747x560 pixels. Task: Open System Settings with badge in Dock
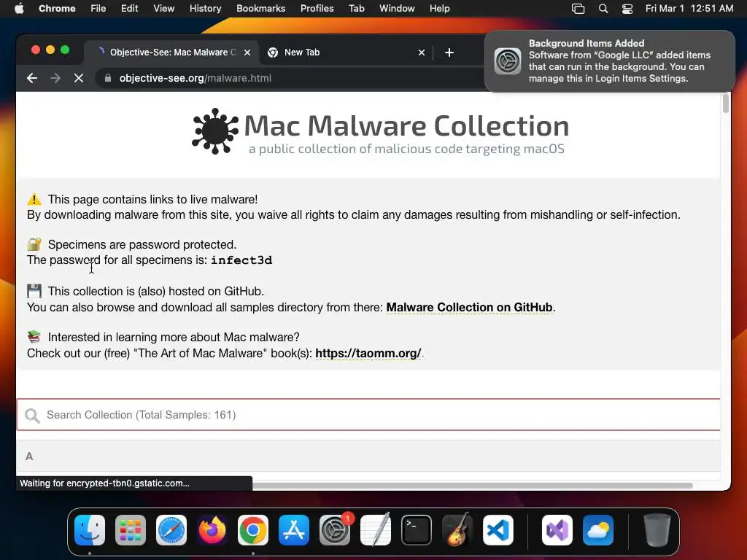tap(335, 530)
